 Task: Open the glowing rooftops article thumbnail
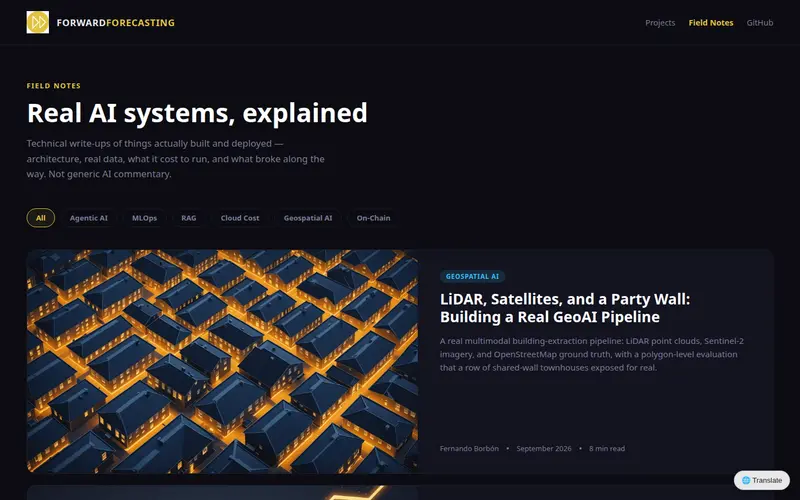coord(222,361)
